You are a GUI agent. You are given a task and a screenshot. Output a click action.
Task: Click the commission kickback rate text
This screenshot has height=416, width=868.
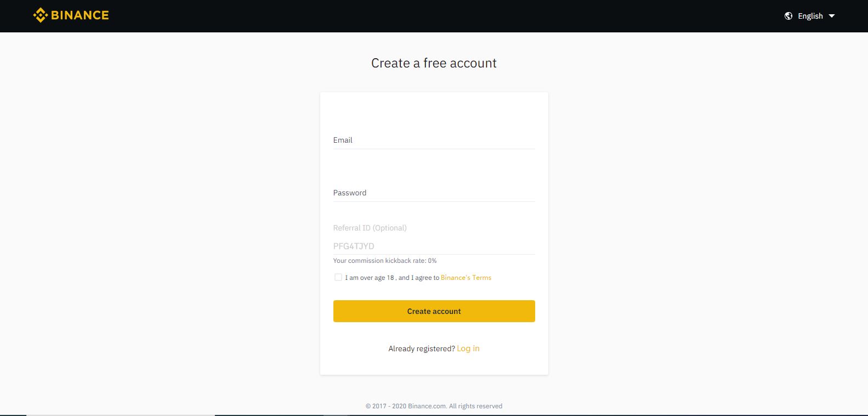tap(385, 261)
